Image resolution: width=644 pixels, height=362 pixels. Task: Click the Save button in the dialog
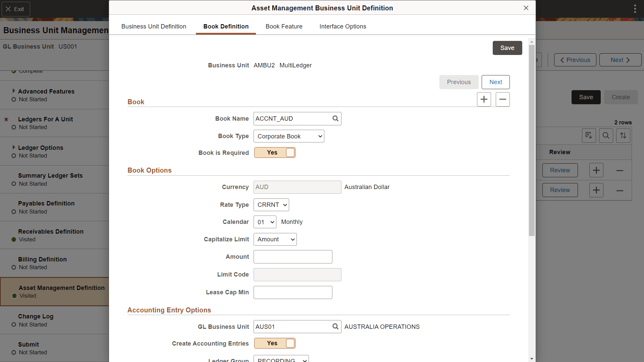[507, 48]
